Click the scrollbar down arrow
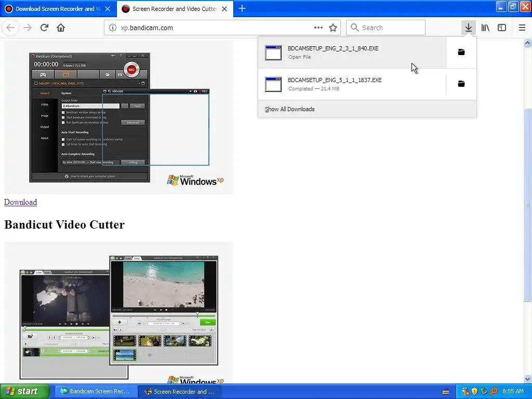532x399 pixels. (x=527, y=379)
